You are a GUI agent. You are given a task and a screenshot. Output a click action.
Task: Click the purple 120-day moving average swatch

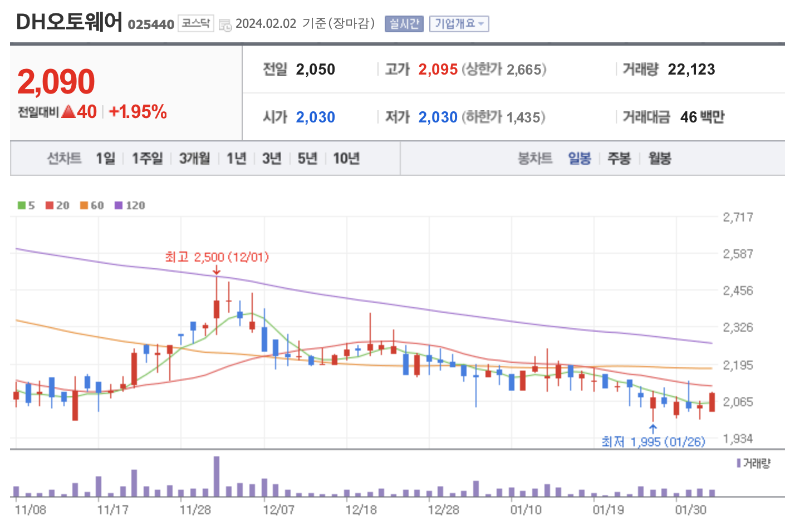click(x=119, y=205)
